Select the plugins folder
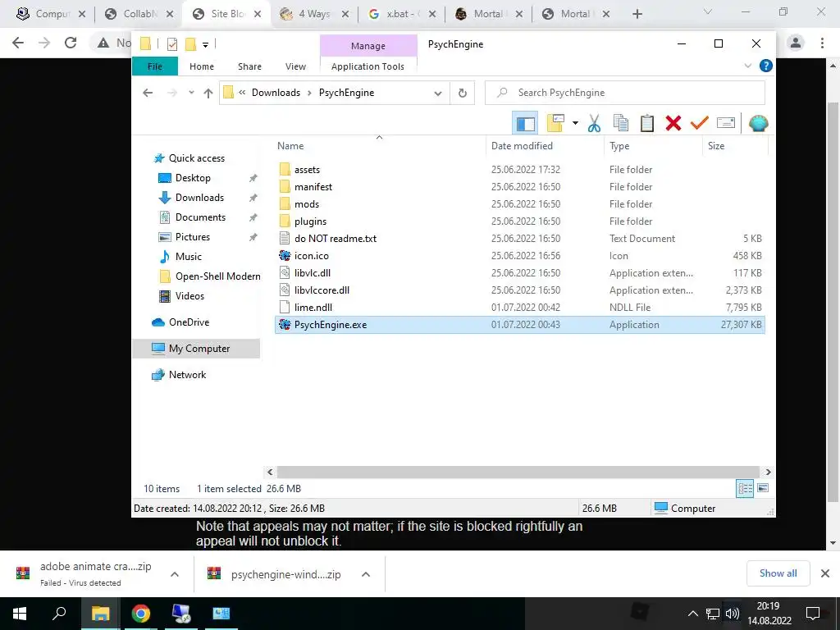 click(x=519, y=221)
